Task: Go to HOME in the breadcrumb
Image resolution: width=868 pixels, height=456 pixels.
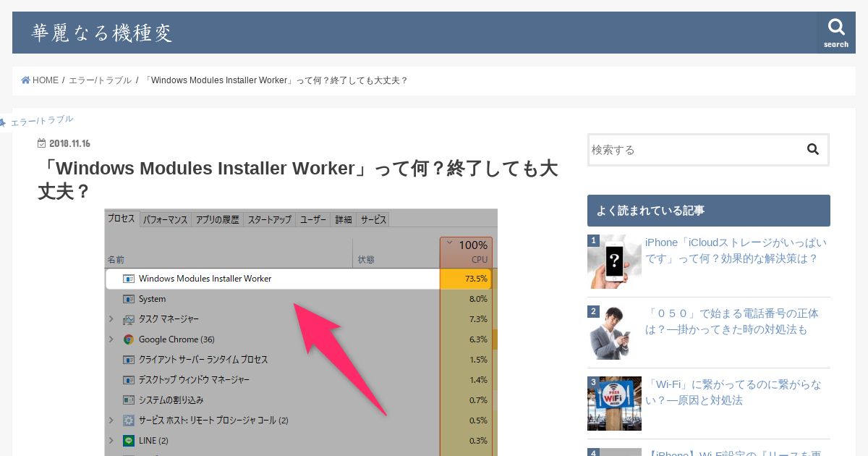Action: [x=45, y=80]
